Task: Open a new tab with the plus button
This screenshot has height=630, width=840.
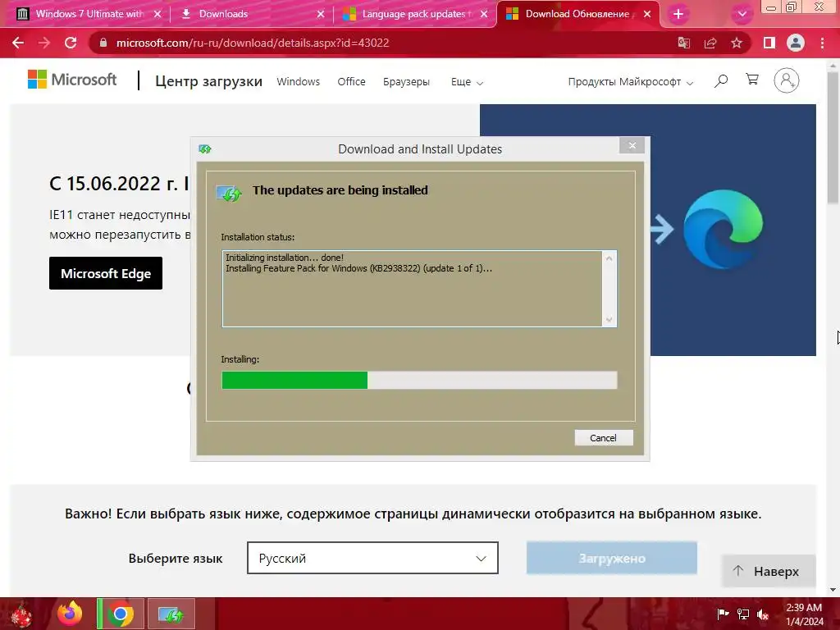Action: point(678,14)
